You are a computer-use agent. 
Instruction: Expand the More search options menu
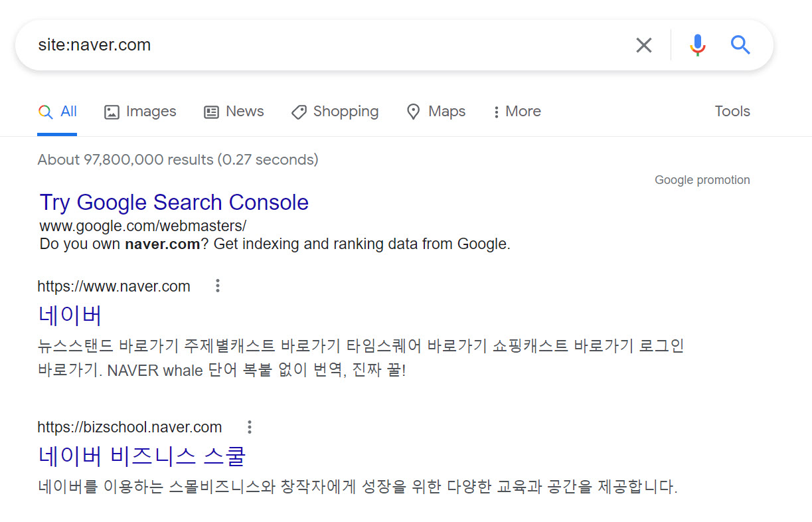point(517,111)
